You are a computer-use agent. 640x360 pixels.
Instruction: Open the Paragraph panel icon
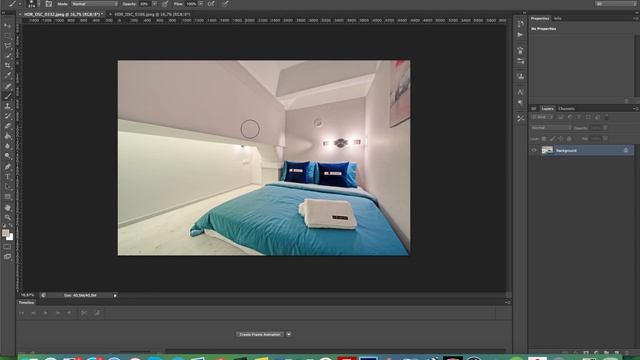[520, 102]
